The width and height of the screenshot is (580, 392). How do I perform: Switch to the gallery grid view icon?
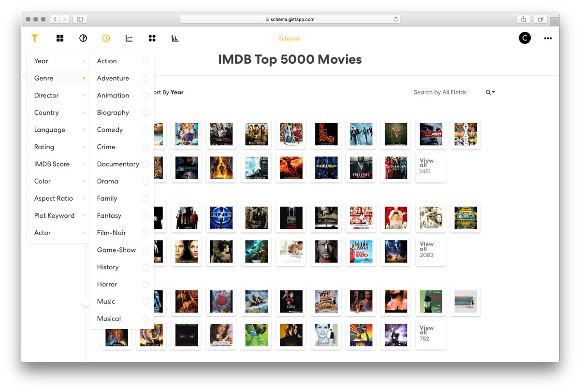[x=60, y=38]
